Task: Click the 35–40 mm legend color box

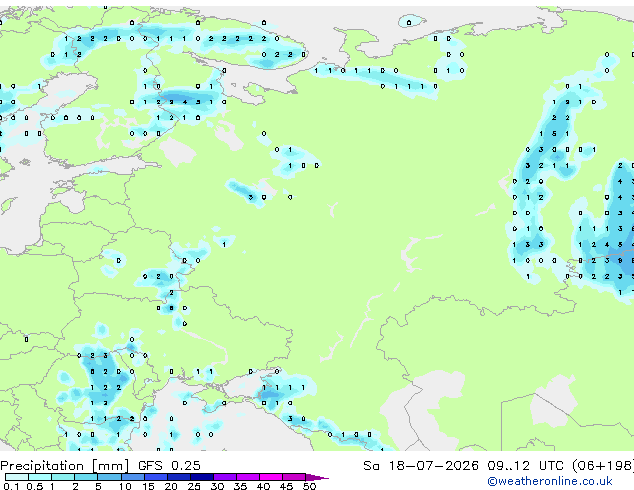Action: pyautogui.click(x=248, y=477)
